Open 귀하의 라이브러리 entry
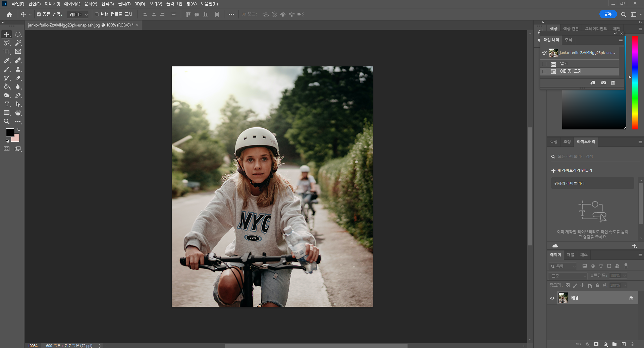This screenshot has width=644, height=348. pyautogui.click(x=592, y=183)
